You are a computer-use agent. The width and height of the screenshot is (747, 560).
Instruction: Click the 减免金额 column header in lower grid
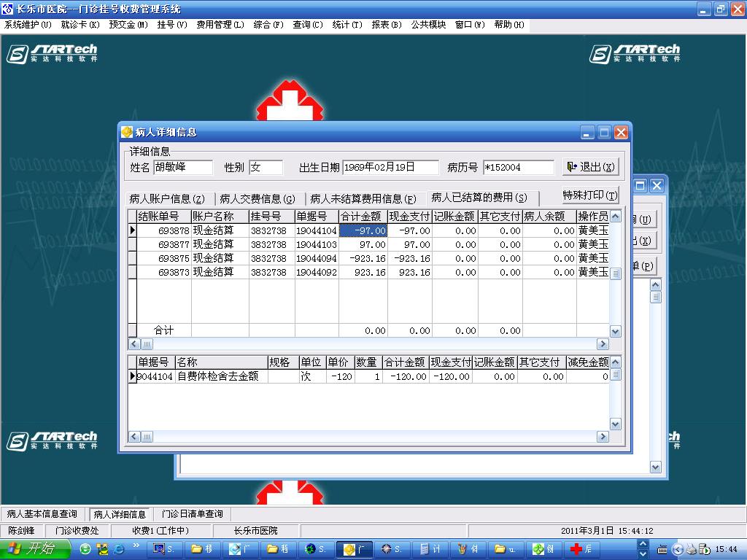click(x=588, y=362)
